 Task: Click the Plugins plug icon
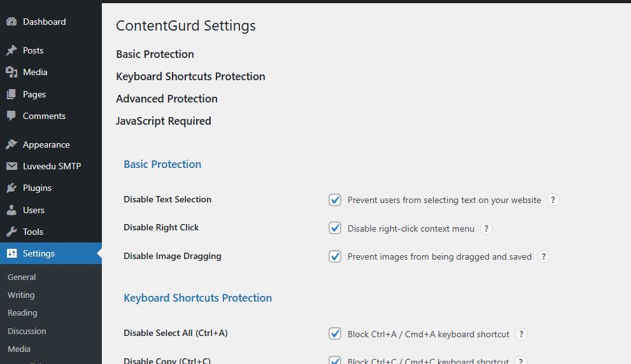coord(11,188)
